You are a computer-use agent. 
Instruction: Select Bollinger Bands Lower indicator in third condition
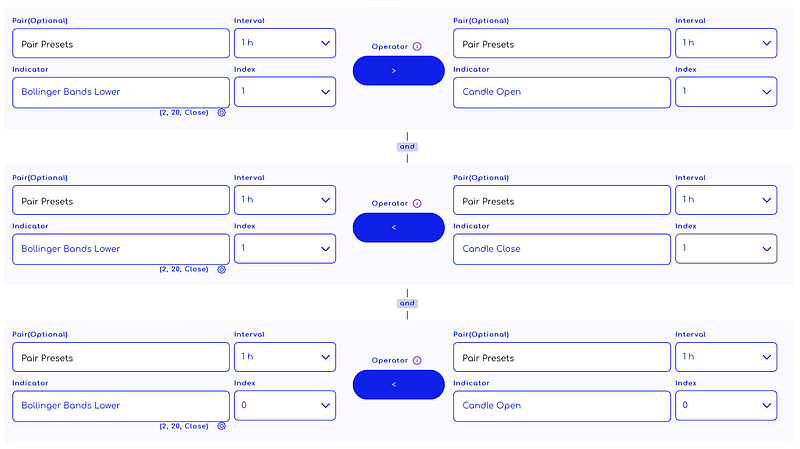pyautogui.click(x=121, y=406)
